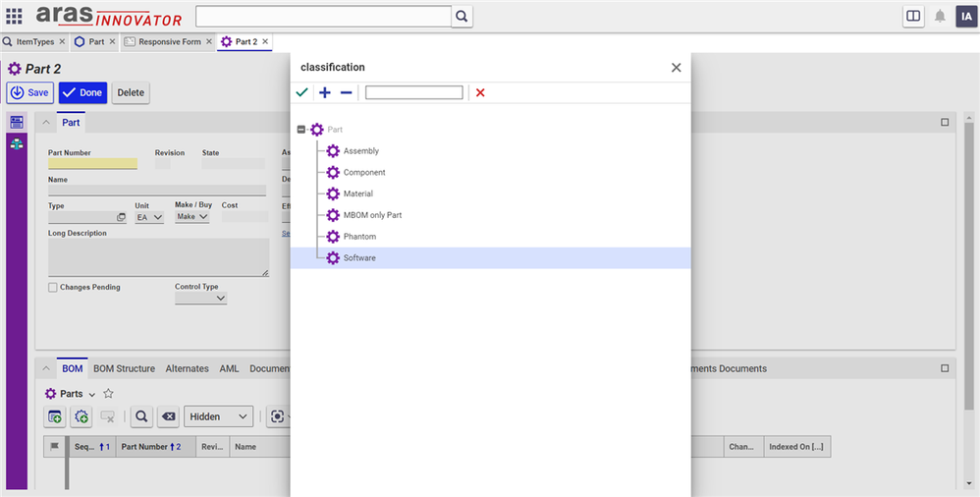Click the search icon in Parts toolbar
The width and height of the screenshot is (980, 497).
(x=142, y=416)
